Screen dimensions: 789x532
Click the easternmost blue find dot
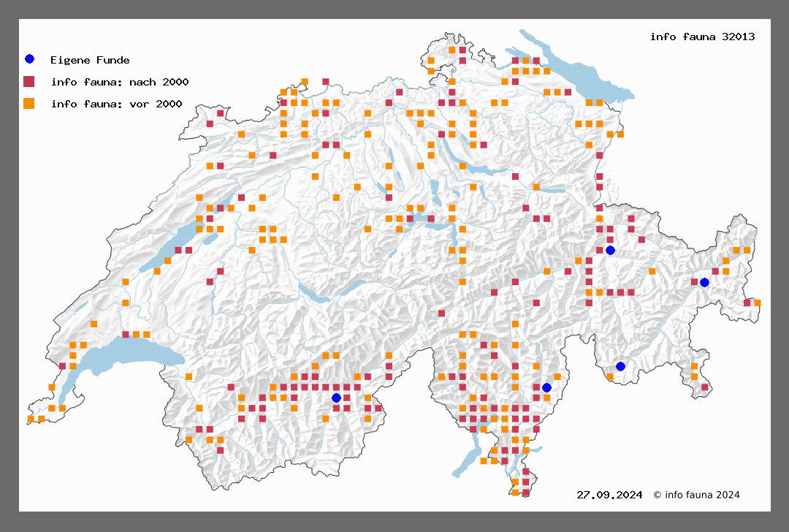coord(704,282)
